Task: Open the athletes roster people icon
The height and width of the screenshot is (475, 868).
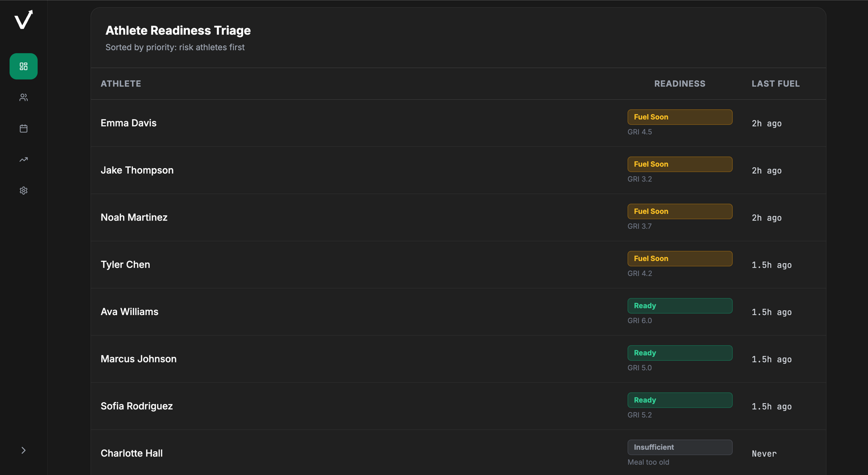Action: point(24,98)
